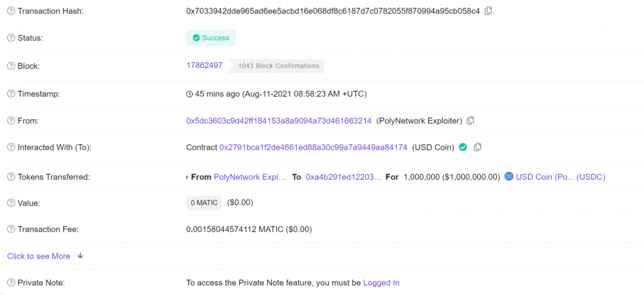The height and width of the screenshot is (295, 644).
Task: Click help icon next to Status
Action: (x=11, y=38)
